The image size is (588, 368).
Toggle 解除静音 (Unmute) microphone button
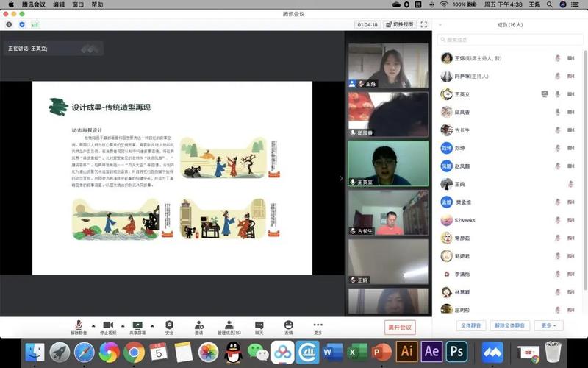click(x=79, y=325)
